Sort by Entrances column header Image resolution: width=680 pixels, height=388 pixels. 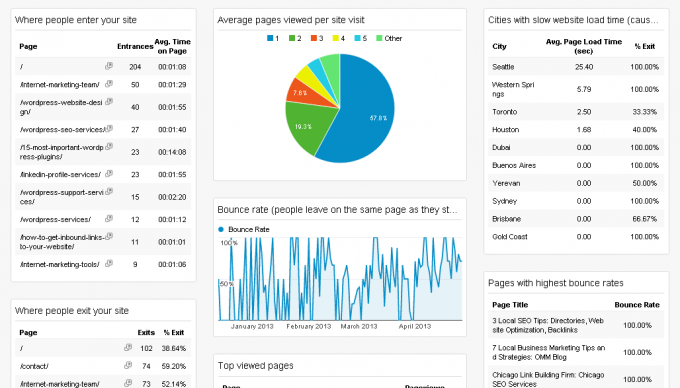[135, 46]
